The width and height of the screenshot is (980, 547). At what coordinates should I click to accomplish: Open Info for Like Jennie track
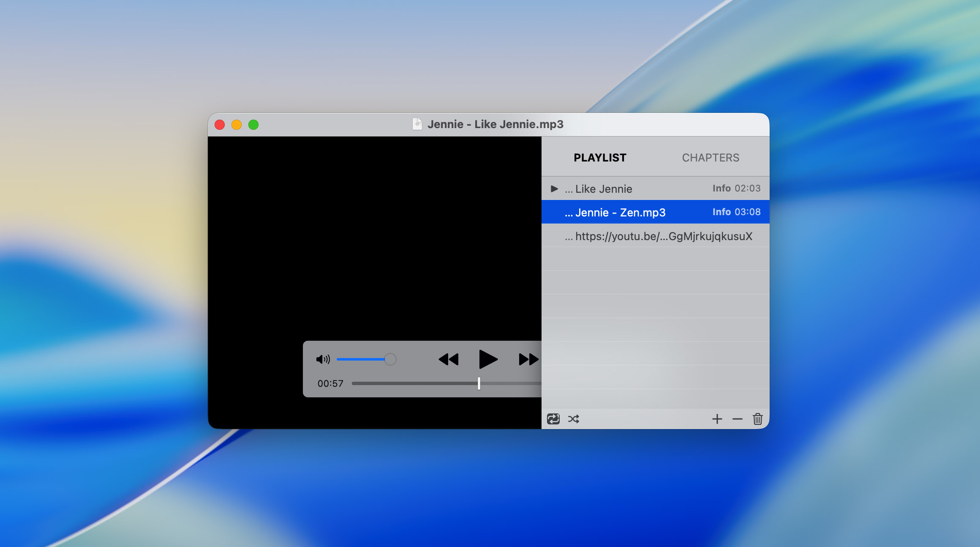721,188
